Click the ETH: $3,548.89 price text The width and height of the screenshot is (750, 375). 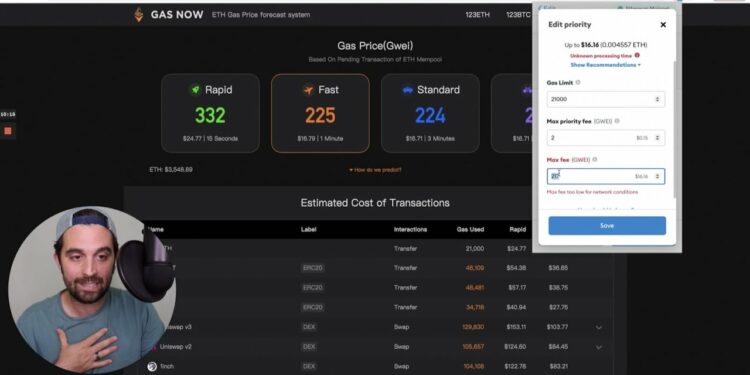coord(171,170)
